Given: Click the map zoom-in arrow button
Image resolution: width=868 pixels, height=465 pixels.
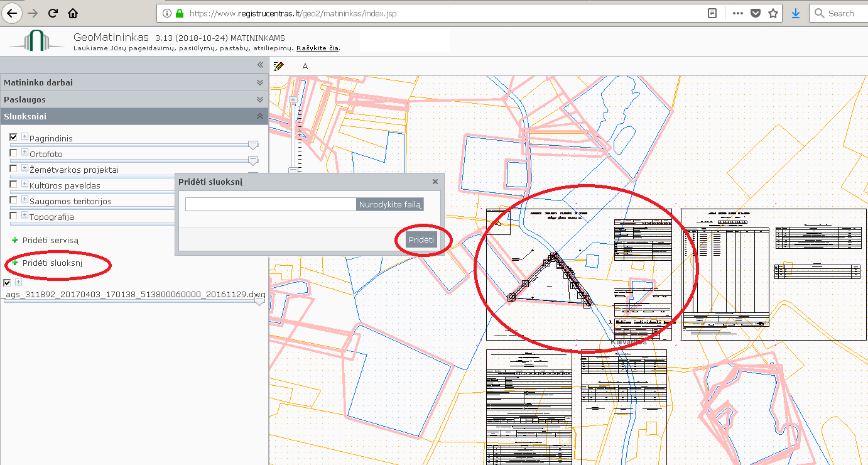Looking at the screenshot, I should 293,100.
